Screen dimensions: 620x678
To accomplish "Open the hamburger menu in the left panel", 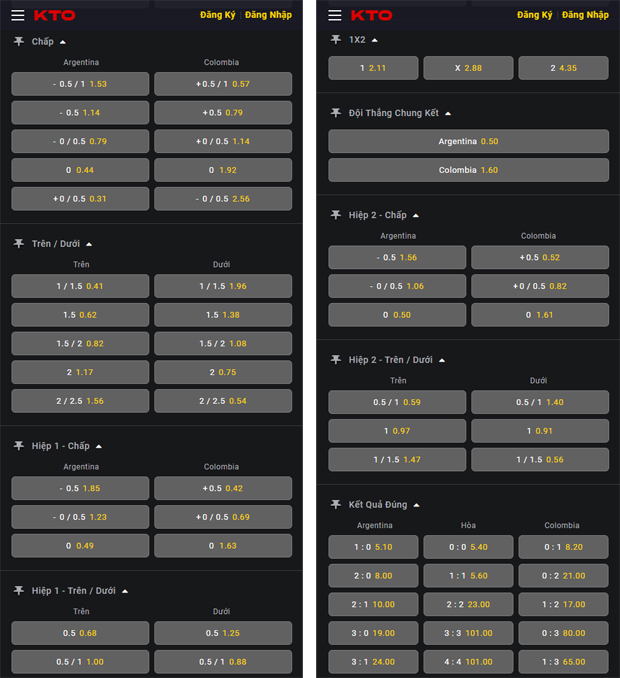I will tap(18, 16).
